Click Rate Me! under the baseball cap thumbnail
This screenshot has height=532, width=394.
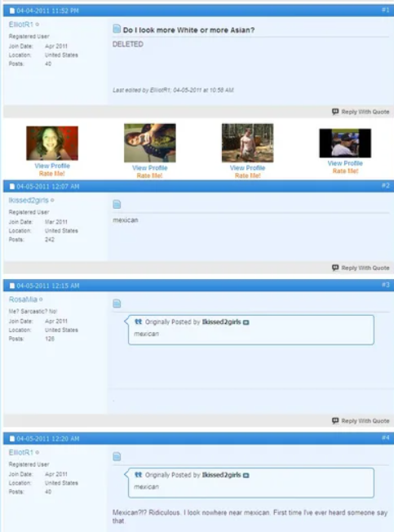click(345, 171)
